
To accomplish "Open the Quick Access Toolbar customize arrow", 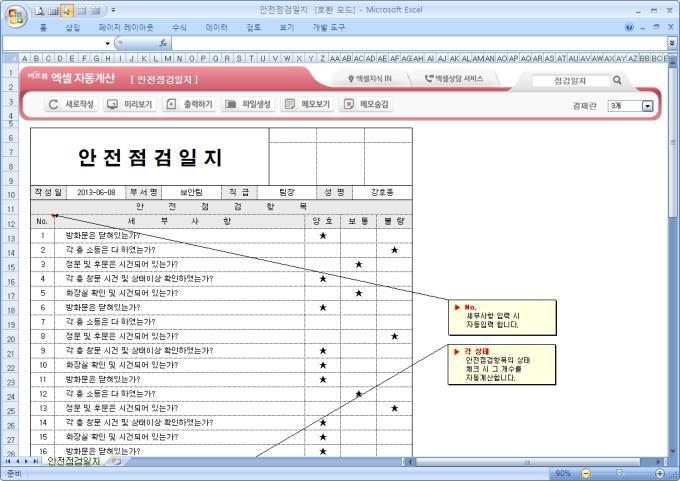I will [x=113, y=10].
